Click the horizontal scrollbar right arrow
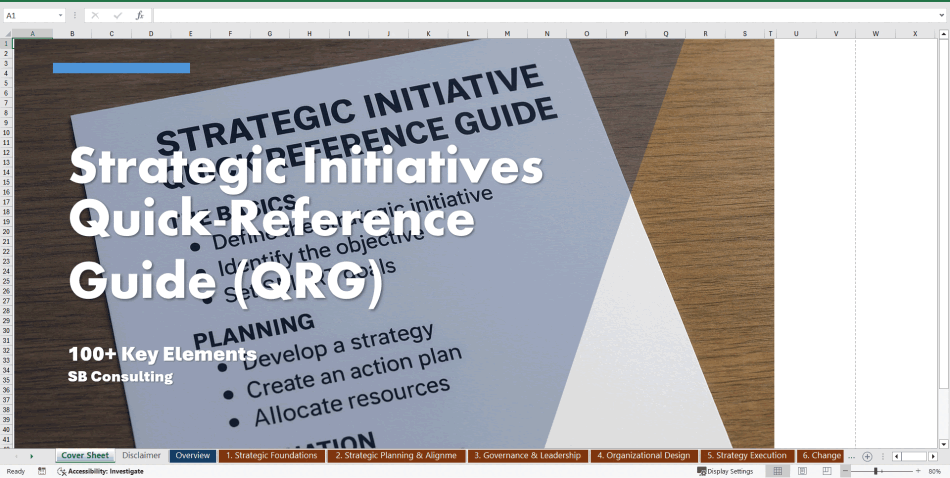The image size is (950, 478). [933, 456]
